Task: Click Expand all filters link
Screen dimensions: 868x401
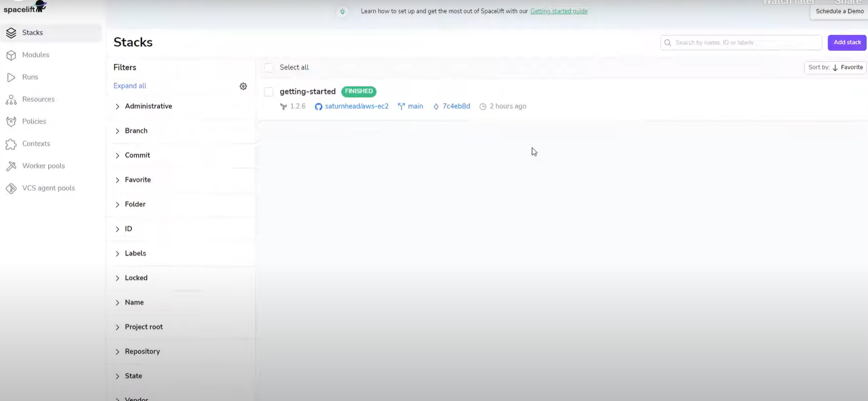Action: pyautogui.click(x=130, y=86)
